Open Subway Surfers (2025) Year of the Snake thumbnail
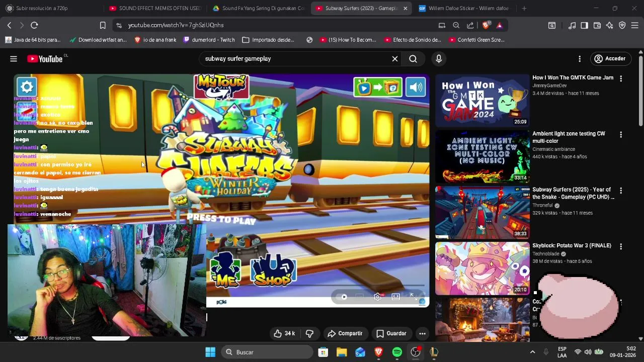The height and width of the screenshot is (362, 644). pyautogui.click(x=482, y=213)
